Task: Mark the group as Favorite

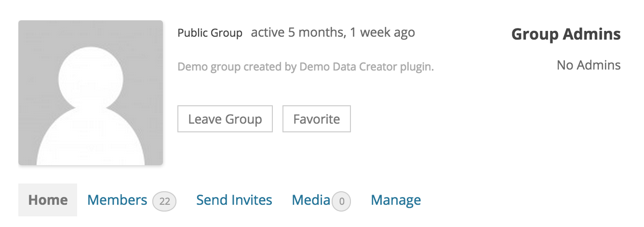Action: tap(316, 119)
